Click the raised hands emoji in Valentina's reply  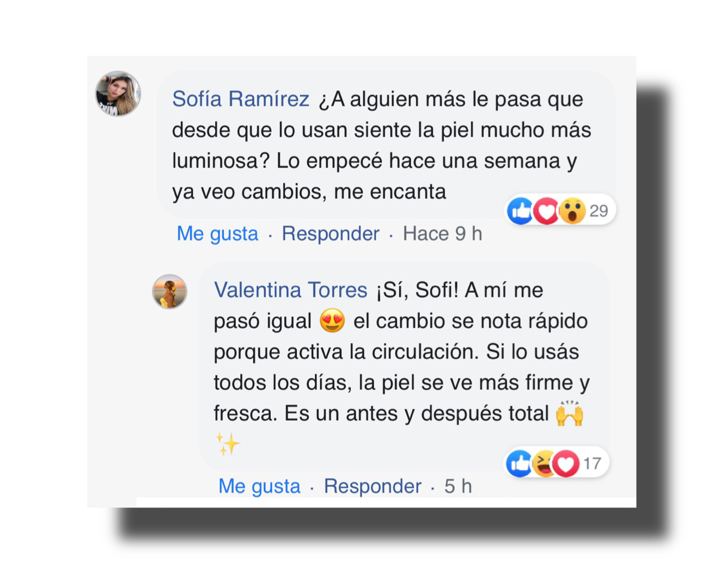pos(570,413)
